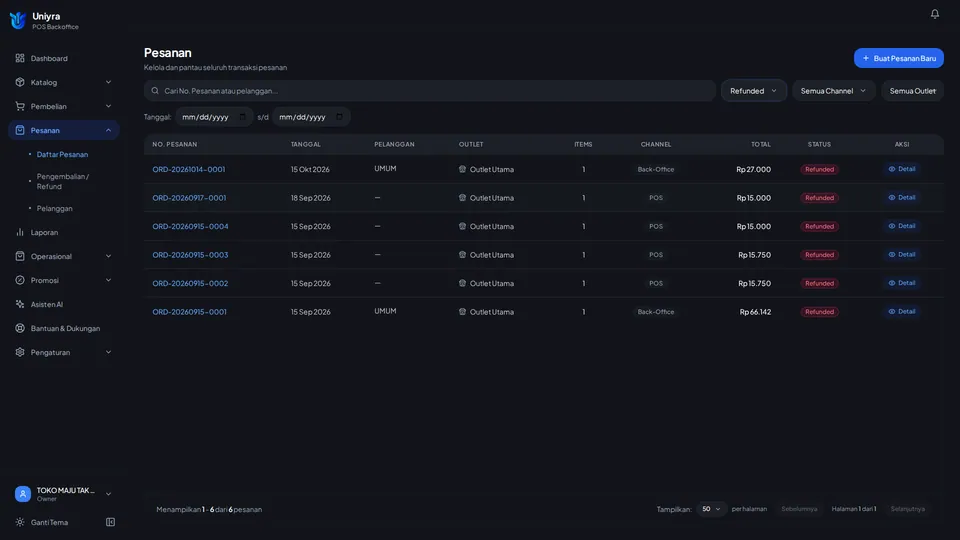The image size is (960, 540).
Task: Click outlet icon in ORD-20260917-0001 row
Action: point(462,198)
